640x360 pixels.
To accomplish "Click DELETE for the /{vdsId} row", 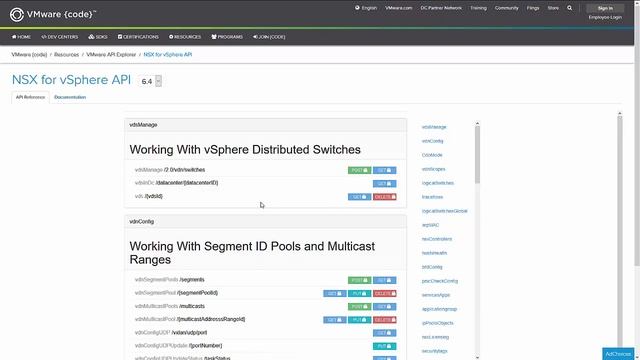I will coord(384,197).
